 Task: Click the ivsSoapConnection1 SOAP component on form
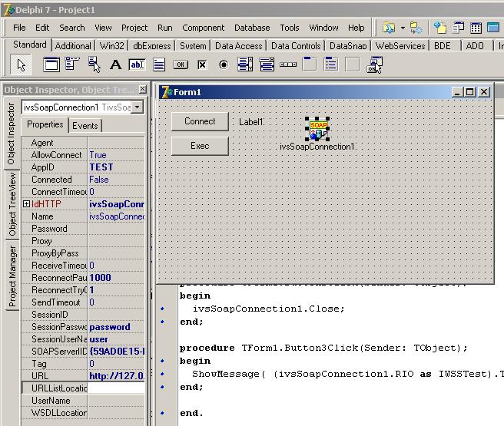coord(318,129)
